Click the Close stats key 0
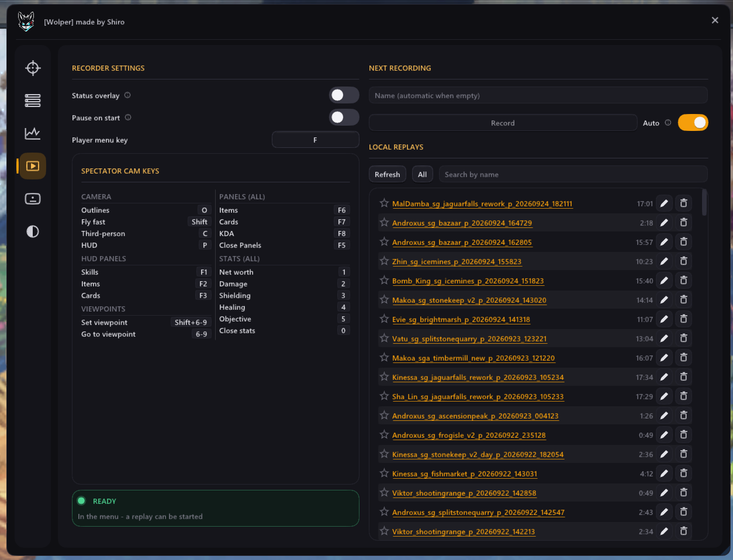The height and width of the screenshot is (560, 733). [343, 330]
